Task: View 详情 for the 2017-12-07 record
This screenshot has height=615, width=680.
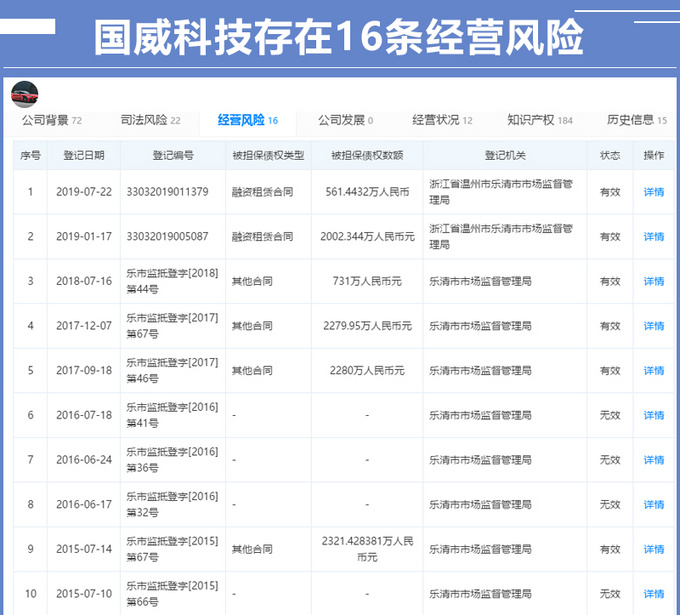Action: pyautogui.click(x=653, y=326)
